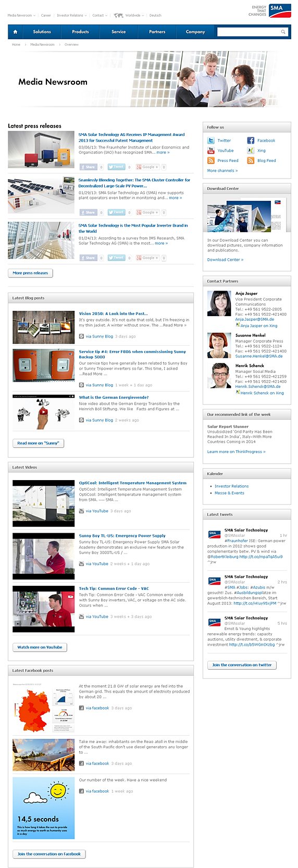Click facebook source icon for 21.8 GW post
The height and width of the screenshot is (868, 298).
pyautogui.click(x=81, y=708)
